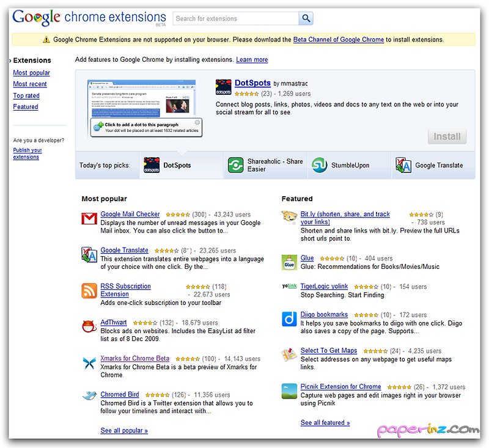Select the DotSpots icon in today's top picks

coord(152,165)
